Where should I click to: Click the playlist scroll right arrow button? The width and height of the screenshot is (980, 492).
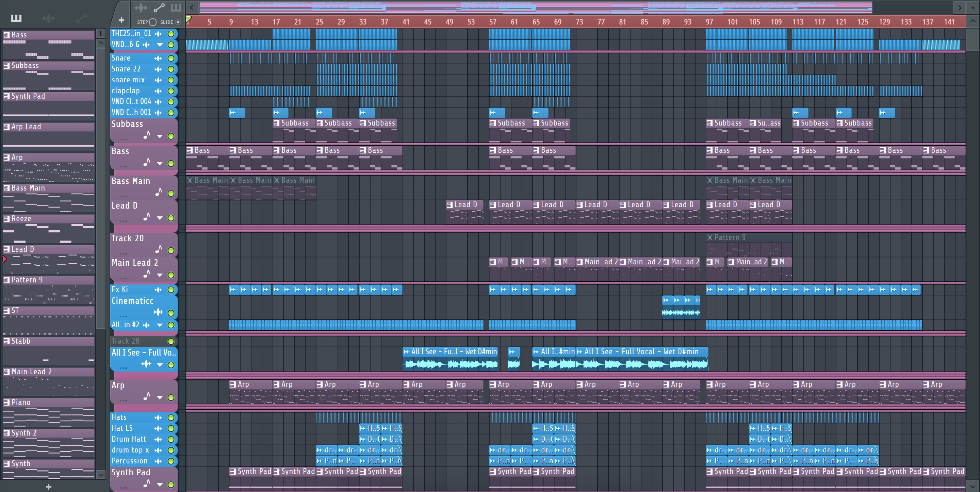[960, 7]
